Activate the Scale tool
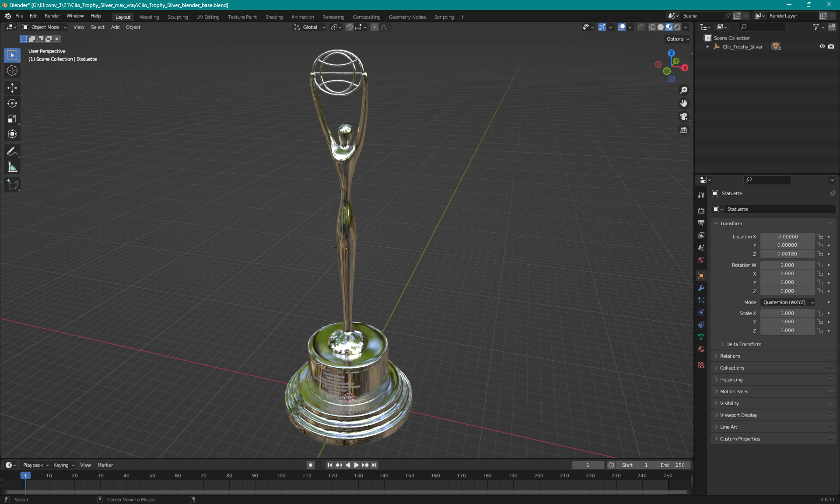840x504 pixels. pyautogui.click(x=12, y=119)
